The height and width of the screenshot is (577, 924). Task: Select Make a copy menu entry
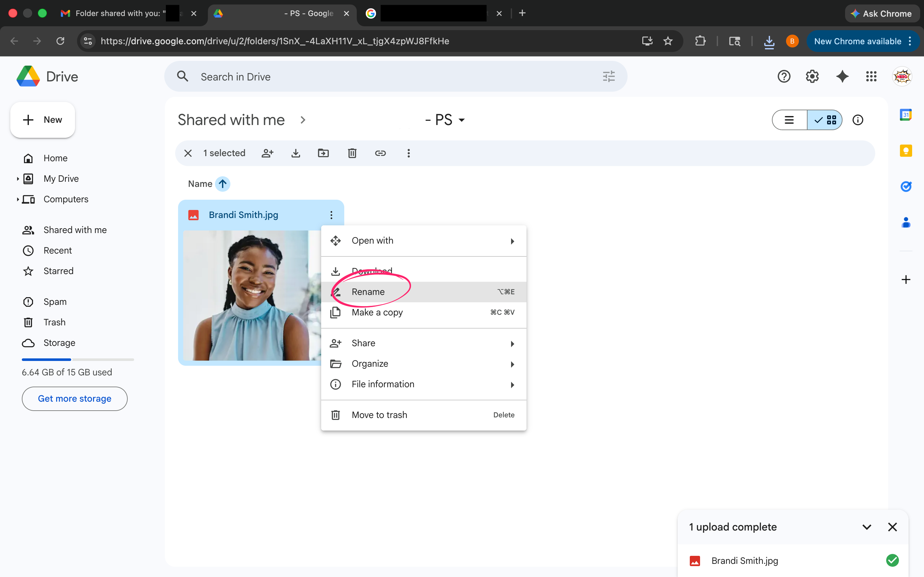click(377, 313)
